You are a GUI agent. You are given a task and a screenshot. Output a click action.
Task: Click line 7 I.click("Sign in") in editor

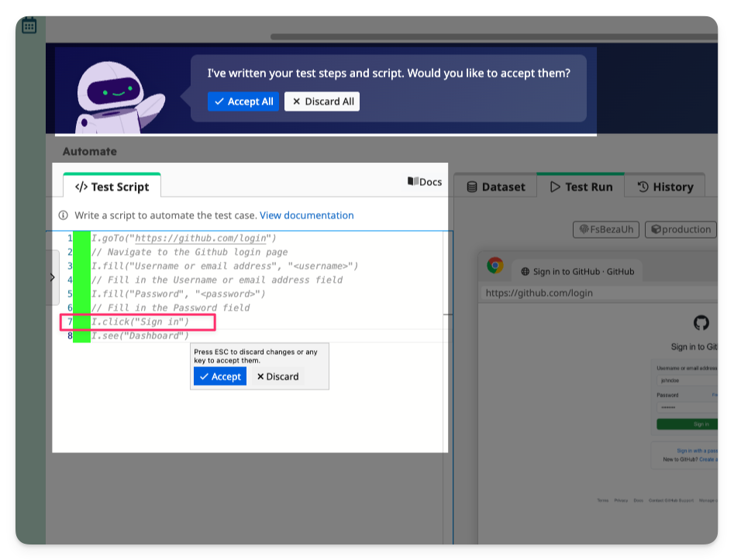(140, 321)
